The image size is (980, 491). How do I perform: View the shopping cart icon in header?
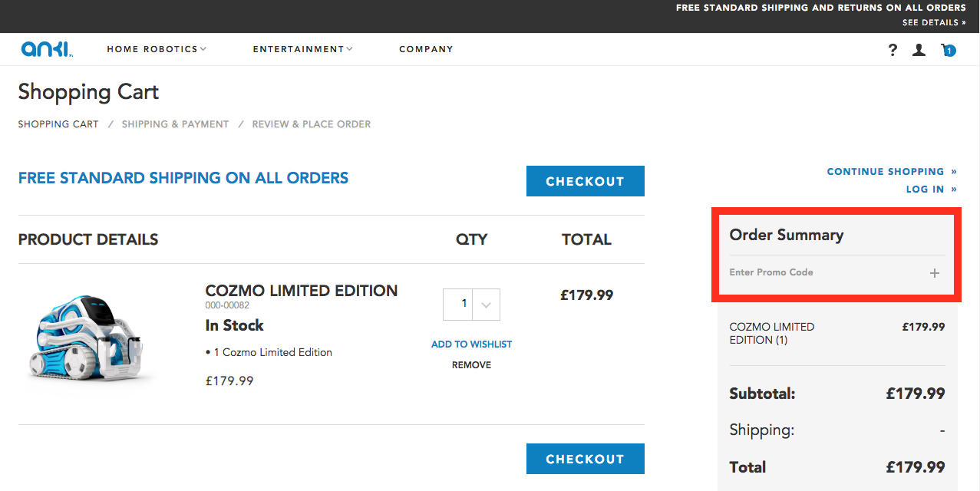[x=949, y=51]
